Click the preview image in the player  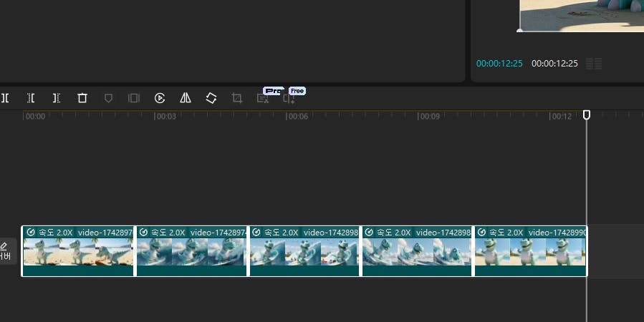click(x=582, y=15)
